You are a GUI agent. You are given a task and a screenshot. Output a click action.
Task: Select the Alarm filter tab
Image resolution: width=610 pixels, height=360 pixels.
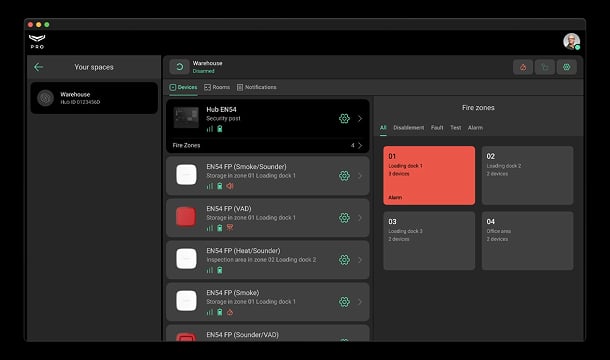(475, 128)
